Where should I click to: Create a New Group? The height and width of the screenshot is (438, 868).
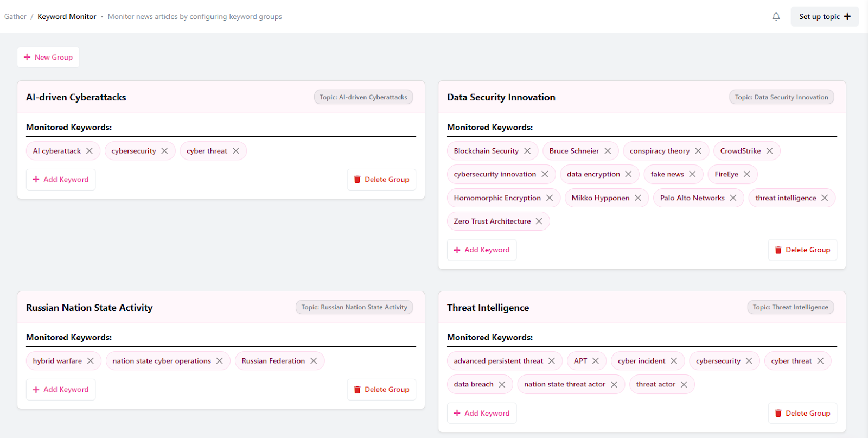(x=48, y=57)
